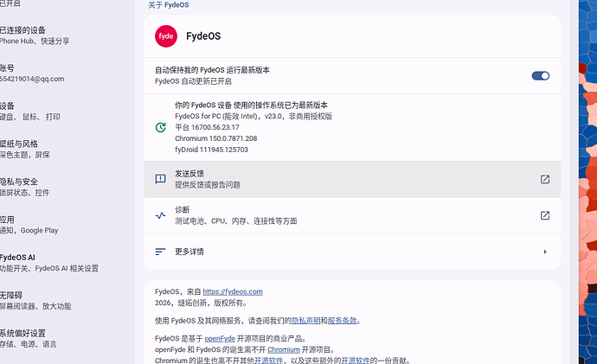Click the 存储、电源、语言 subtitle
The height and width of the screenshot is (364, 597).
29,344
